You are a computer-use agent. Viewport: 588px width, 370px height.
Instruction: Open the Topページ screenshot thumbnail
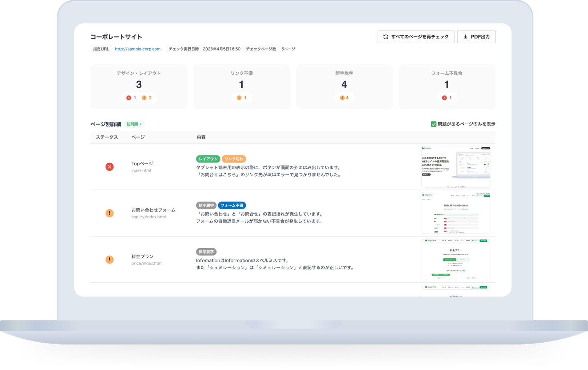click(456, 166)
